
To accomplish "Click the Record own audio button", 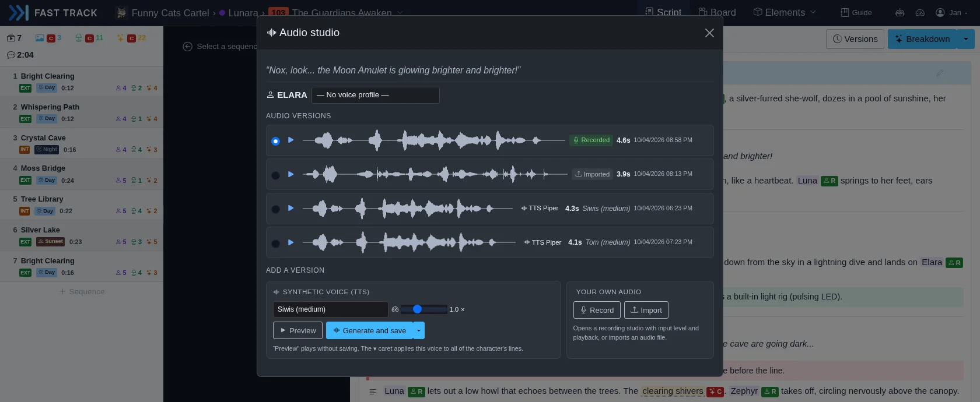I will coord(597,310).
